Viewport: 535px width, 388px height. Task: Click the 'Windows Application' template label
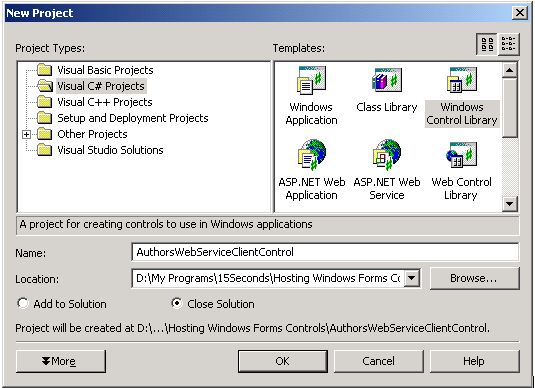[312, 114]
